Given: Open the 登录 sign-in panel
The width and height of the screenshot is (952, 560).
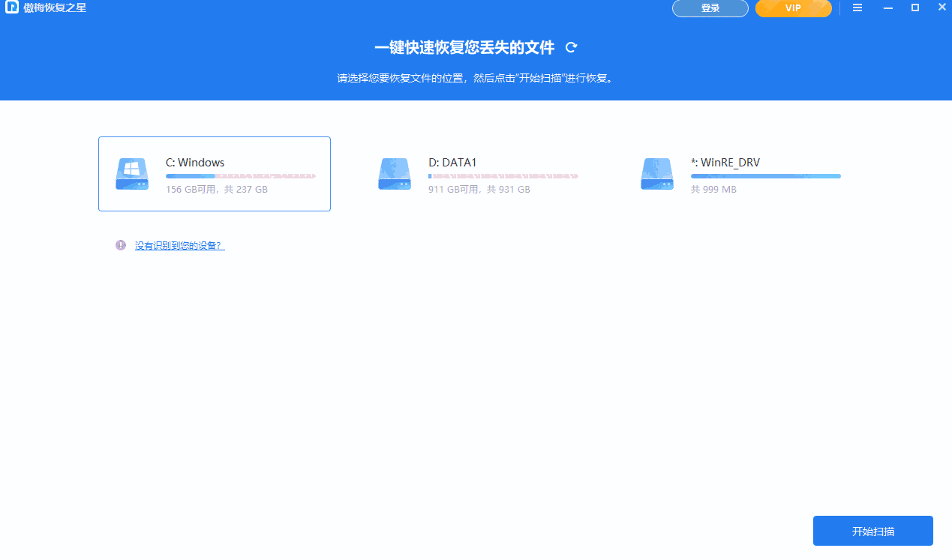Looking at the screenshot, I should tap(710, 8).
